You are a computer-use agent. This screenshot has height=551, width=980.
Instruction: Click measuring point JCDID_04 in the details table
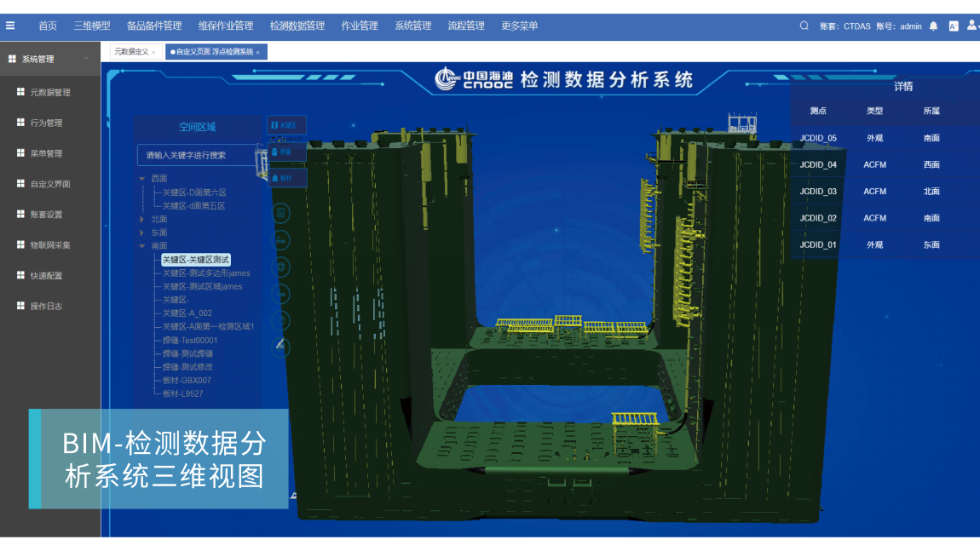coord(818,165)
